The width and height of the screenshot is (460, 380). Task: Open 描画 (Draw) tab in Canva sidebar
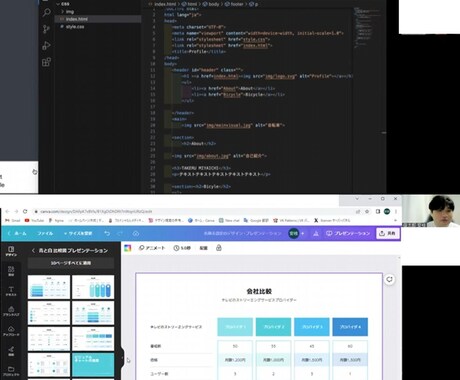(x=11, y=351)
